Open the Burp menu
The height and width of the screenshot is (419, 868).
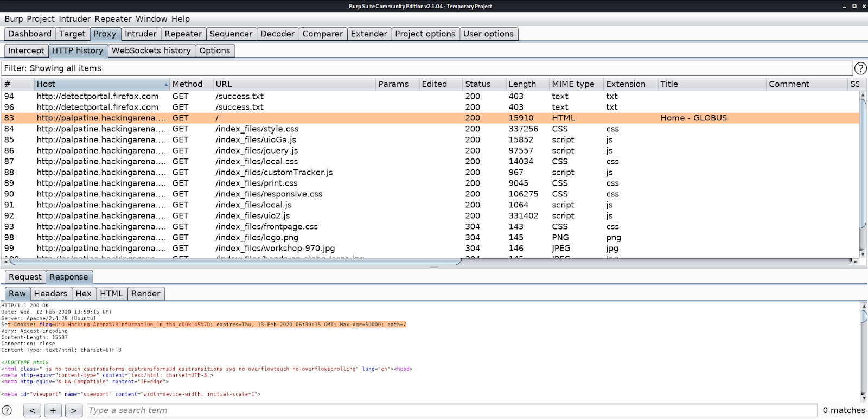click(x=14, y=19)
